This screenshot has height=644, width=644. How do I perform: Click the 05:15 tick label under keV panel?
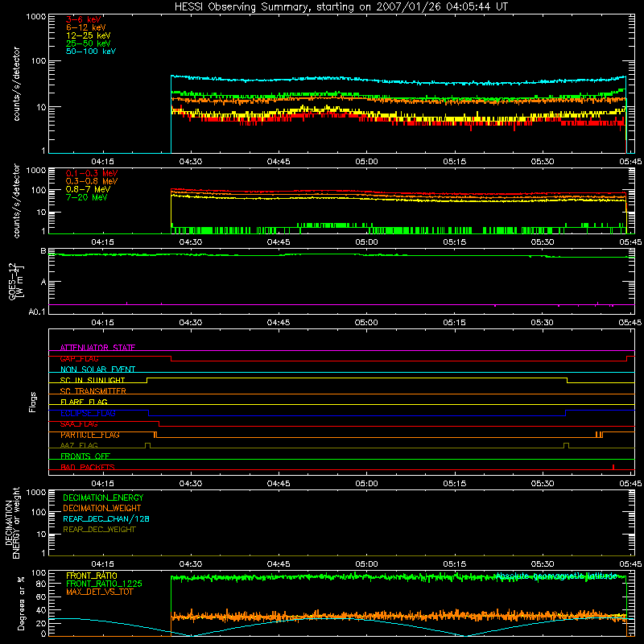pyautogui.click(x=454, y=162)
